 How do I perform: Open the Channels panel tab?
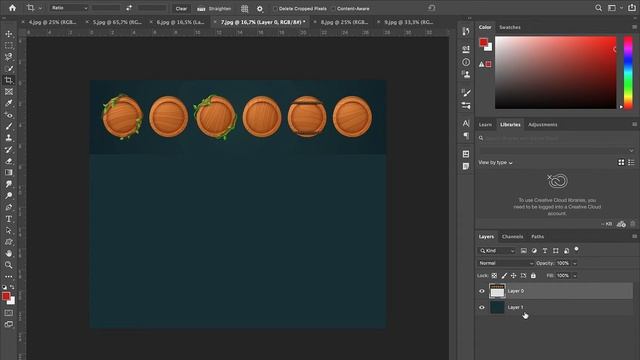(x=512, y=237)
